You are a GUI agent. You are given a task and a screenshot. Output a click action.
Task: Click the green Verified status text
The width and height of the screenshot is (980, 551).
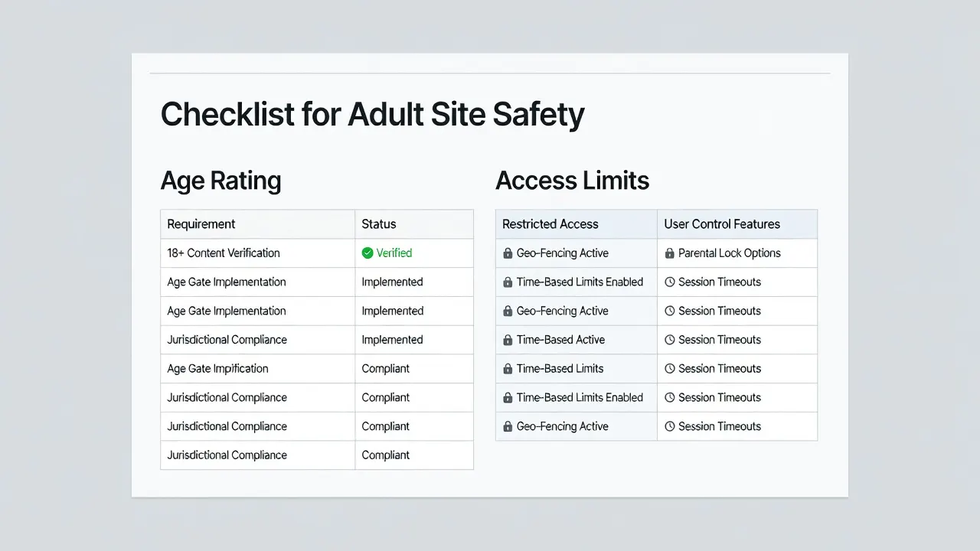click(x=394, y=253)
